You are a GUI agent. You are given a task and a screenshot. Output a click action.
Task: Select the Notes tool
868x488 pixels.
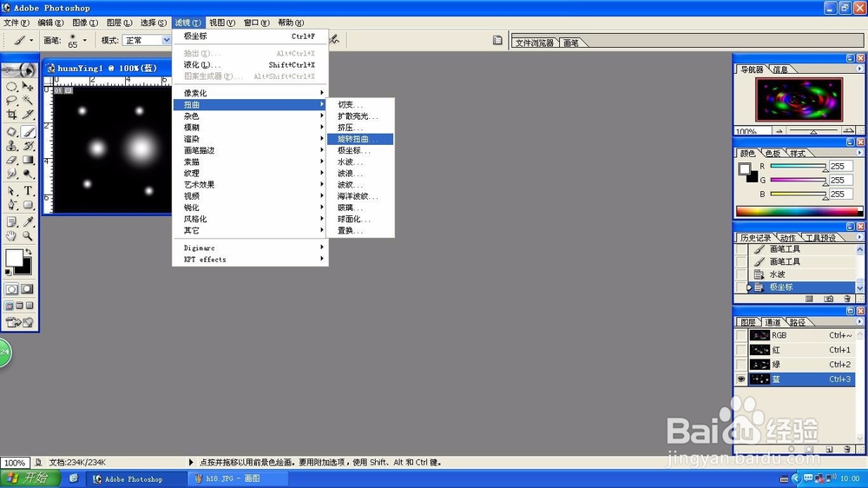(x=11, y=222)
